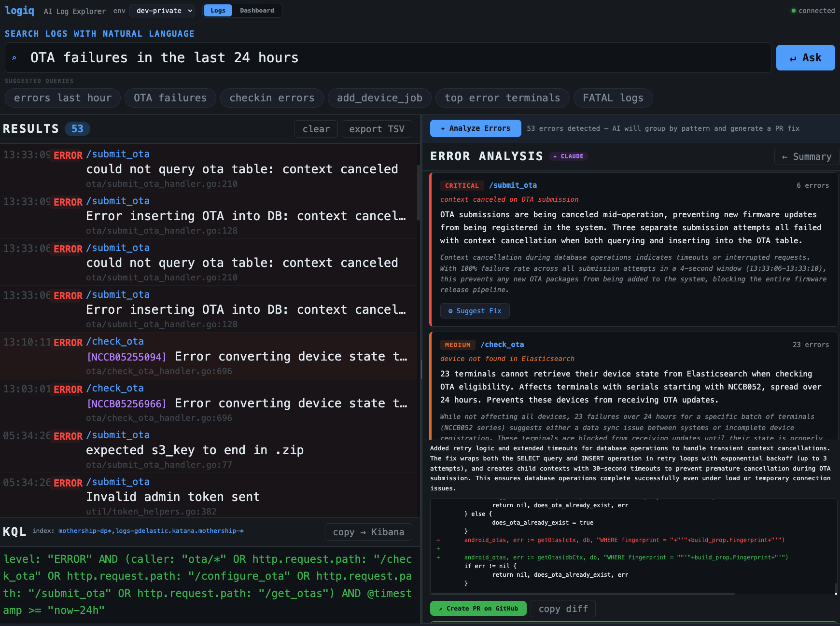
Task: Click the back arrow on the Summary button
Action: [784, 156]
